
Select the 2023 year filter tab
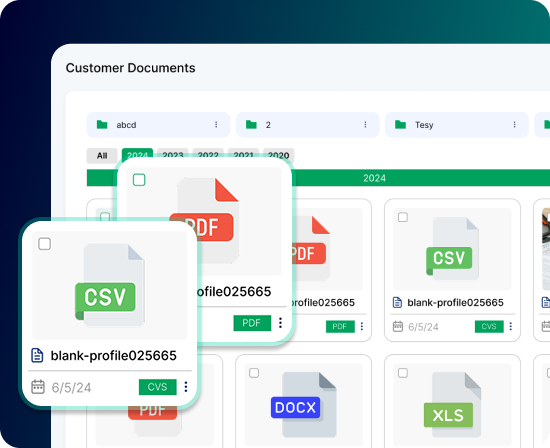(173, 153)
